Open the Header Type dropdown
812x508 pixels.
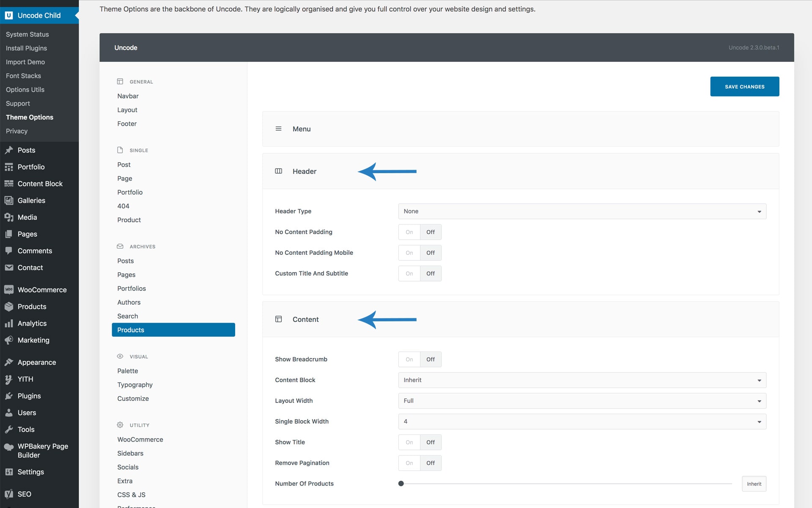pyautogui.click(x=582, y=211)
